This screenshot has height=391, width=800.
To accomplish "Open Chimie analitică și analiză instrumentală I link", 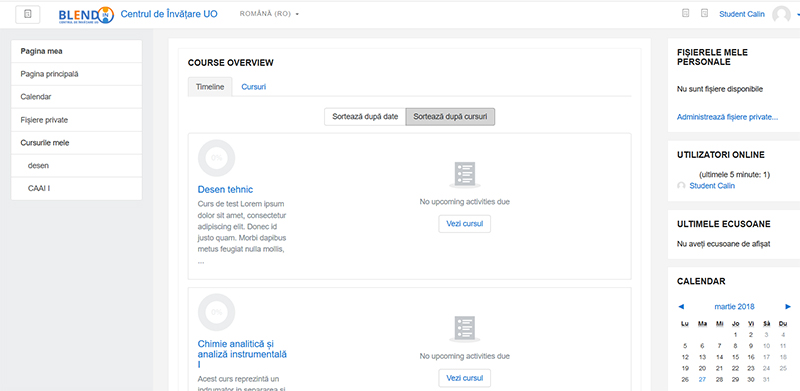I will (242, 354).
